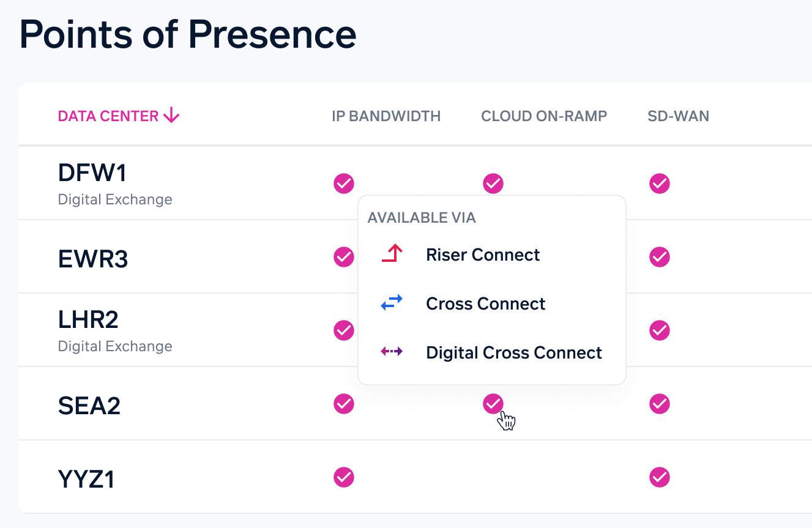This screenshot has width=812, height=528.
Task: Click the Data Center sort arrow
Action: (172, 115)
